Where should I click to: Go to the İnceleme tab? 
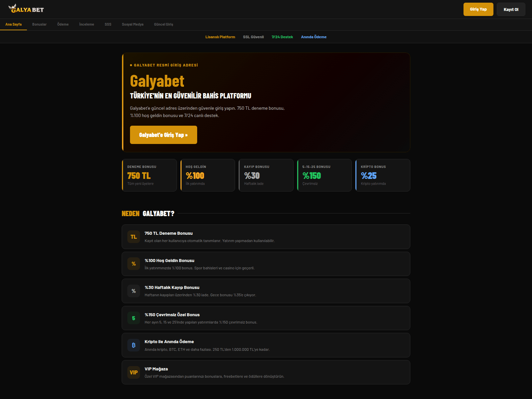(x=86, y=24)
